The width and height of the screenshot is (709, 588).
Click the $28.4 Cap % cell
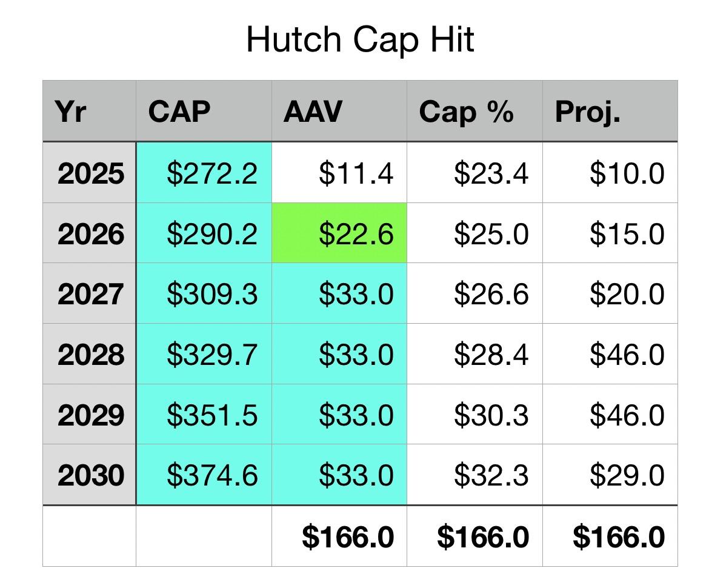[474, 354]
